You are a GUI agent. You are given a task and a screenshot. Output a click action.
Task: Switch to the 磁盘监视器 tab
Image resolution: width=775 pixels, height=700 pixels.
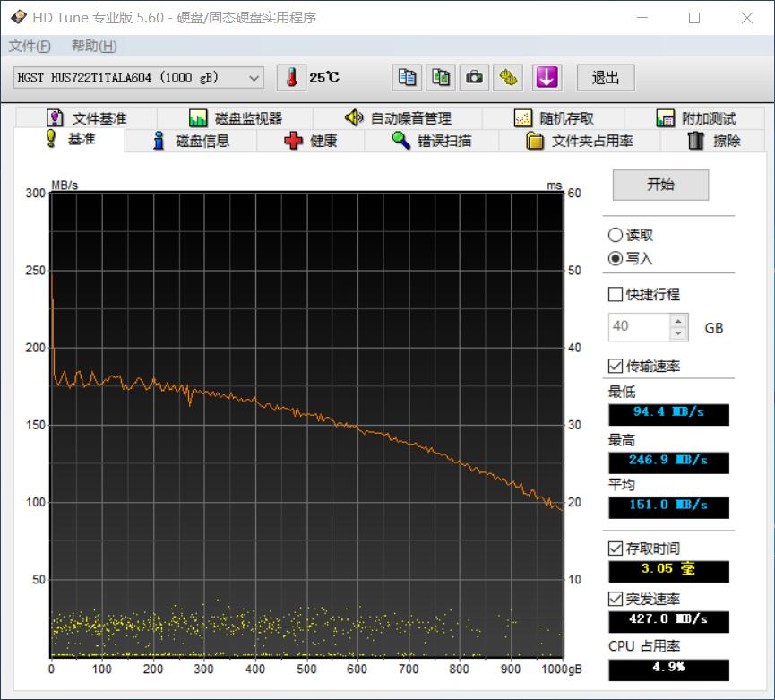pyautogui.click(x=236, y=118)
